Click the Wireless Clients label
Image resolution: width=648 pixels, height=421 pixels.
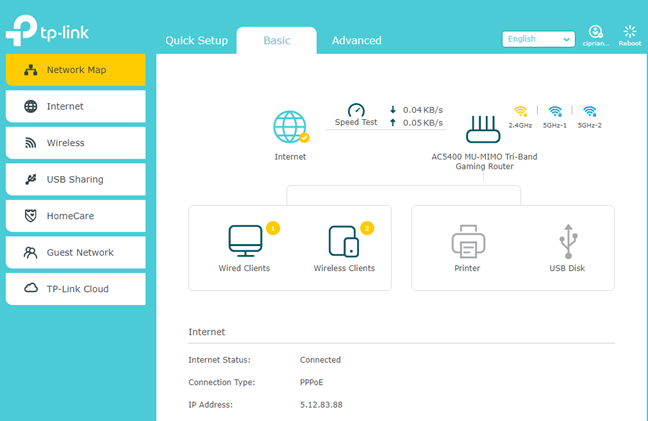344,268
